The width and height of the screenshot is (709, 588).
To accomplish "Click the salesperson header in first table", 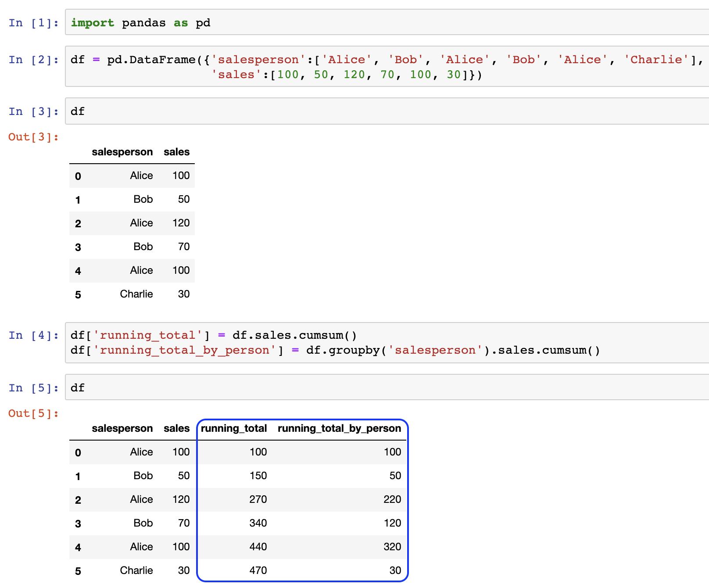I will [x=122, y=152].
